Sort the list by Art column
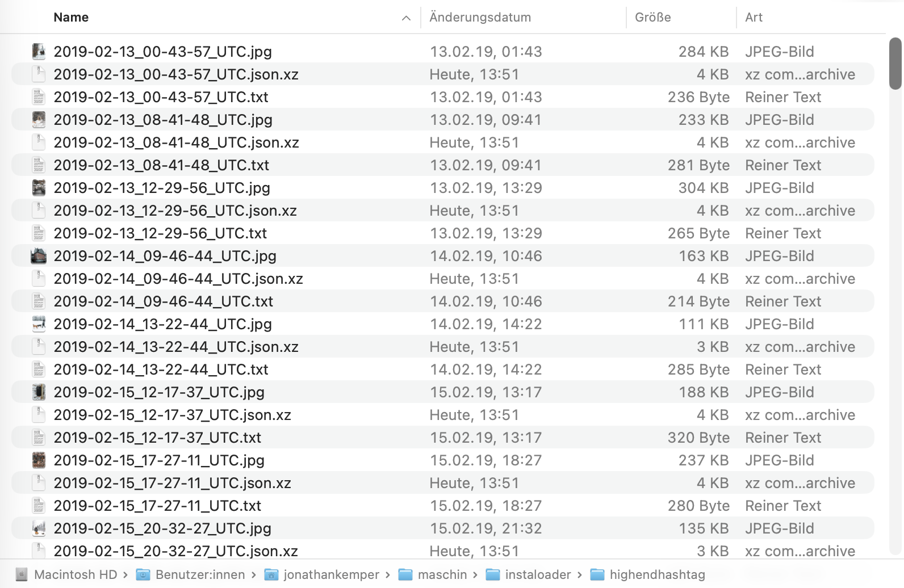The height and width of the screenshot is (588, 904). pyautogui.click(x=754, y=18)
